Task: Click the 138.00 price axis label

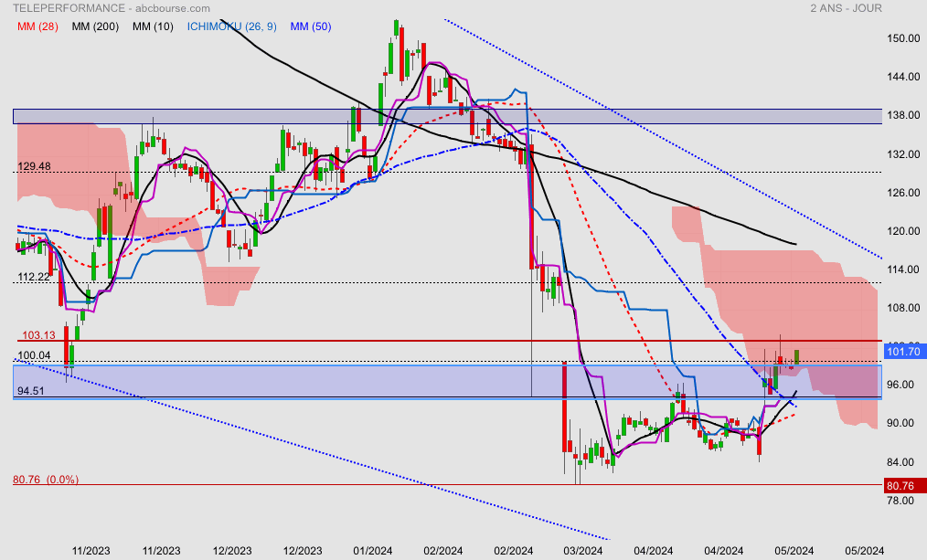Action: [x=903, y=115]
